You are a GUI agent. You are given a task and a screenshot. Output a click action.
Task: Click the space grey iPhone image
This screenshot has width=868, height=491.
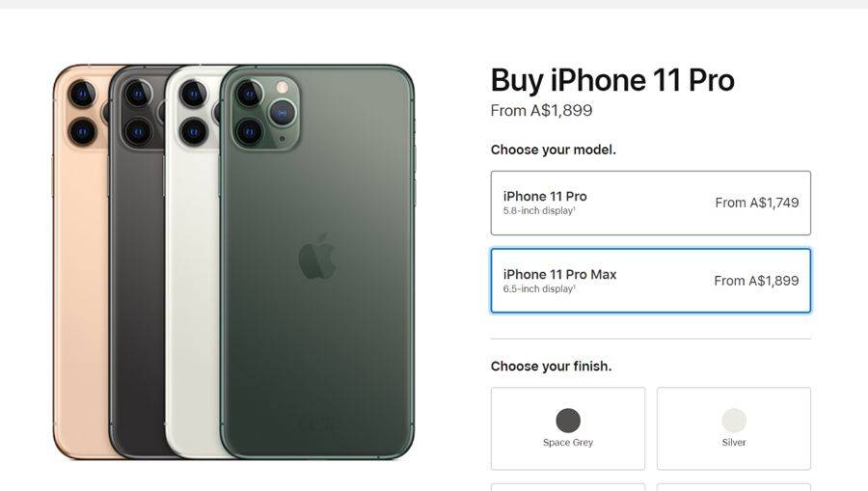tap(138, 261)
